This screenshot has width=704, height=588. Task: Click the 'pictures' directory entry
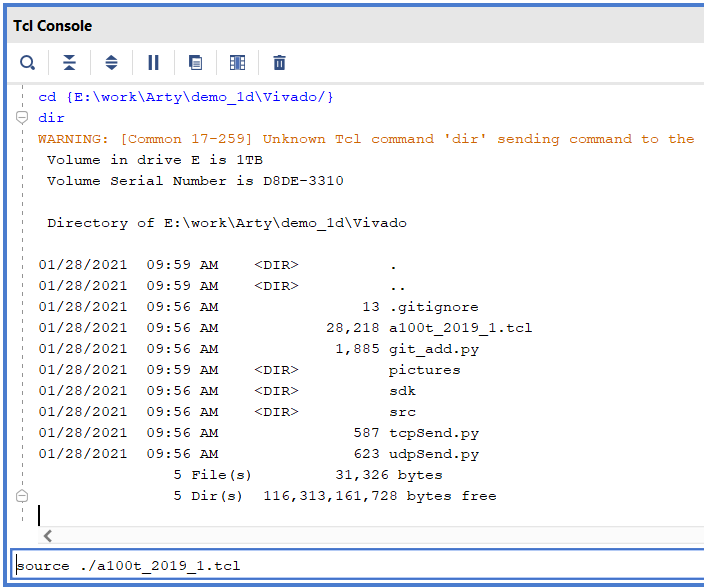(x=425, y=370)
